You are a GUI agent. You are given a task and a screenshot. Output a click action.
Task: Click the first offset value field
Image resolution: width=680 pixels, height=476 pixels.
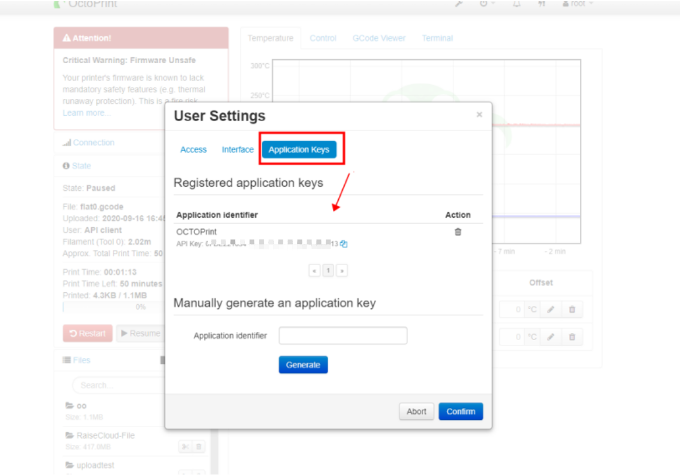512,310
